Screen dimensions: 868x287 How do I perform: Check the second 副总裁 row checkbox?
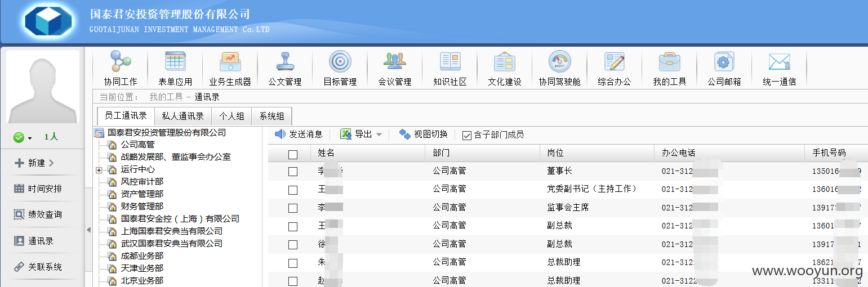(293, 245)
